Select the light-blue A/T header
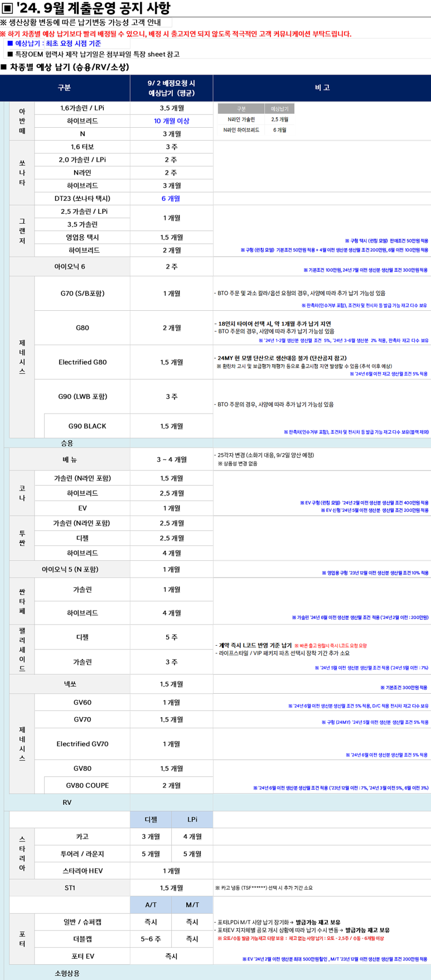This screenshot has width=431, height=980. (151, 905)
